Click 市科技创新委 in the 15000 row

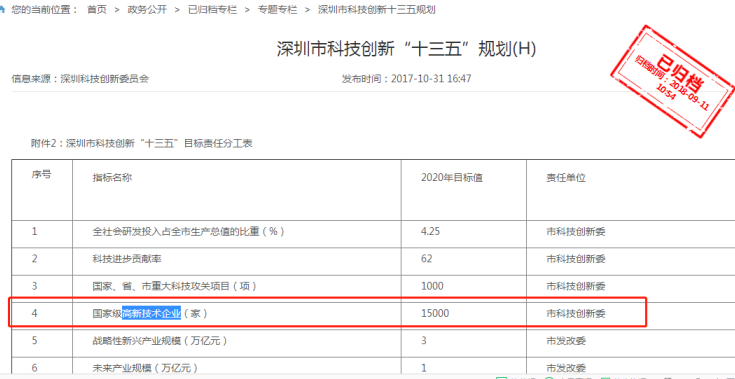576,313
